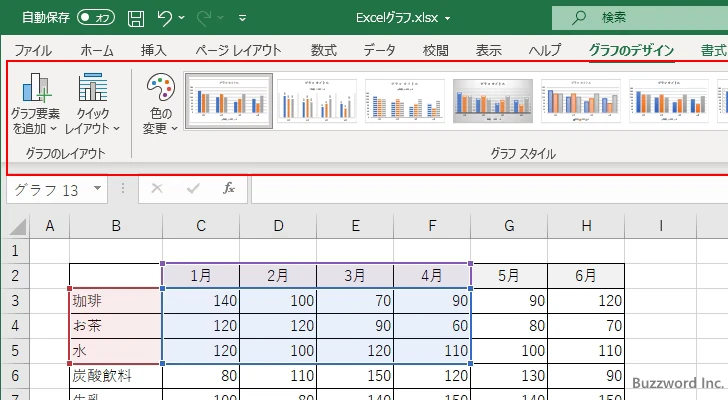The height and width of the screenshot is (400, 728).
Task: Select row 6 header
Action: pyautogui.click(x=15, y=376)
